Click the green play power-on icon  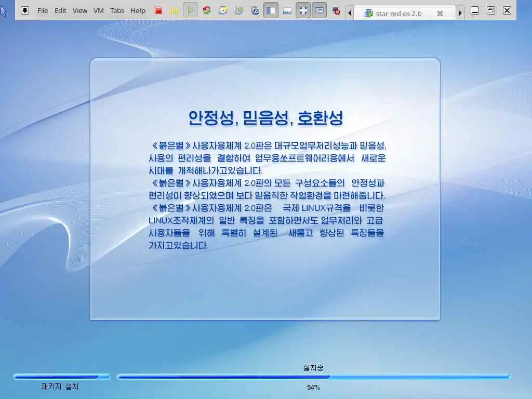click(190, 10)
